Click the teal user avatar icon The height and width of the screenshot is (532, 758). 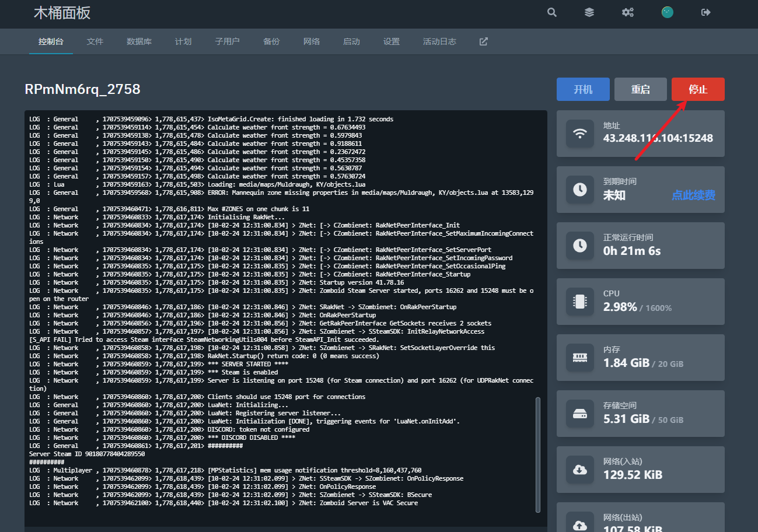coord(667,12)
